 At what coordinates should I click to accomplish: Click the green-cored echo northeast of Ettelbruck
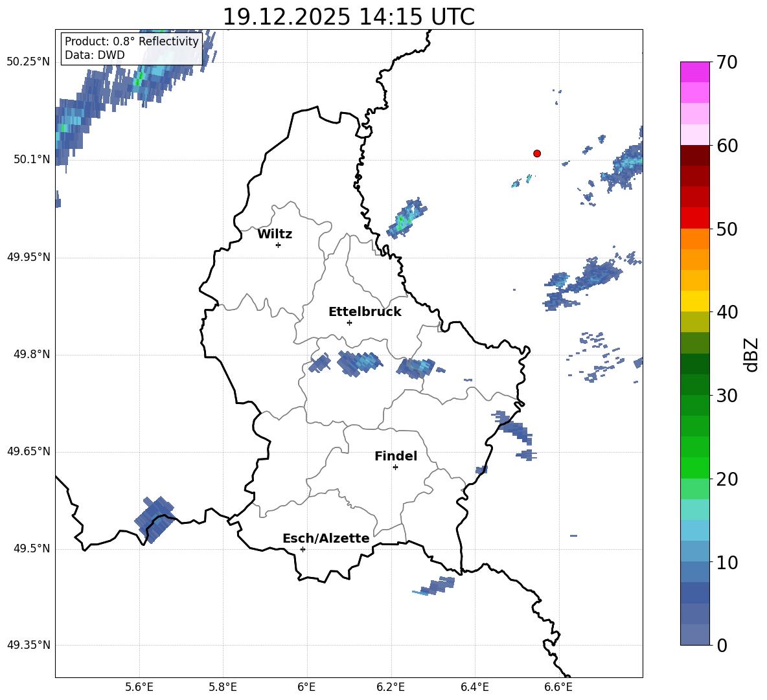pos(406,218)
